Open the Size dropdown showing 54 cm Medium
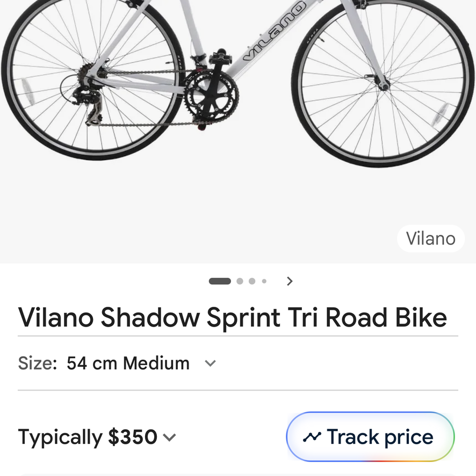476x476 pixels. 117,363
